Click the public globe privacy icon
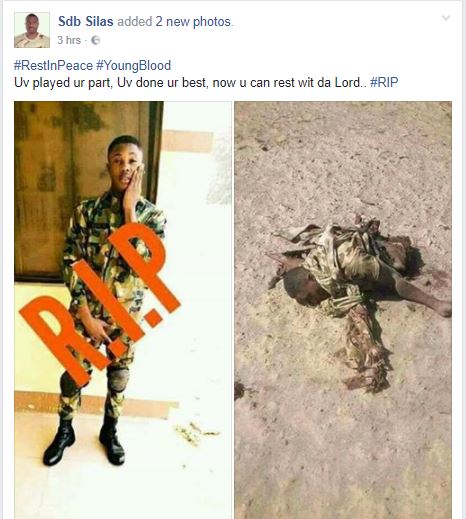Image resolution: width=466 pixels, height=519 pixels. pyautogui.click(x=96, y=40)
